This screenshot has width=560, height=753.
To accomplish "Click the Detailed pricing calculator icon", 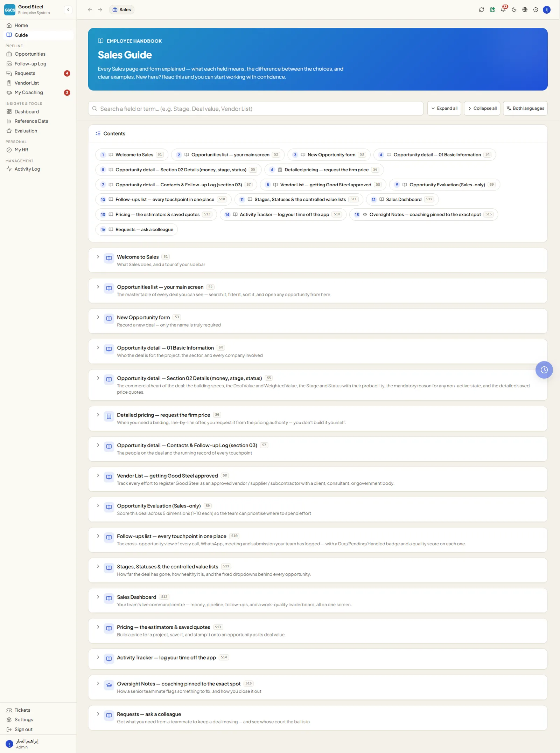I will [109, 416].
